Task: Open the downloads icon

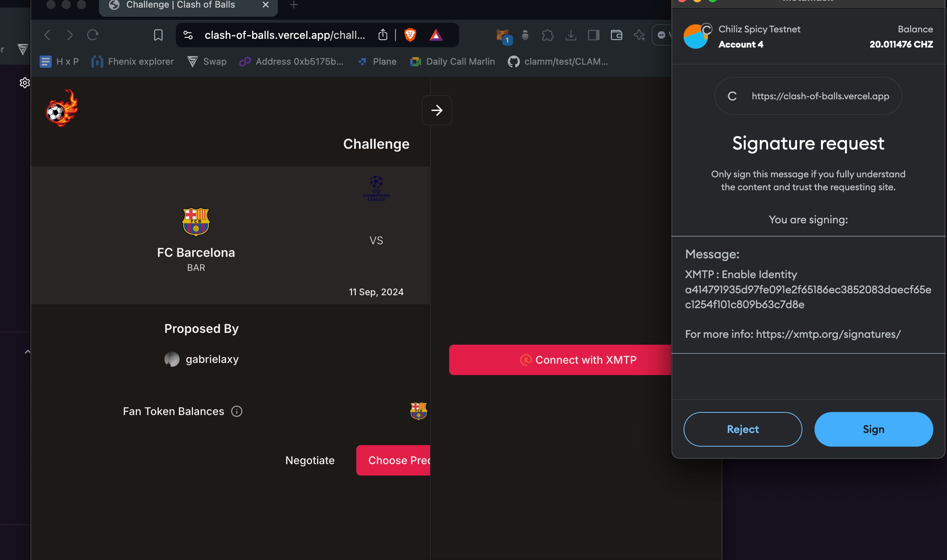Action: click(571, 35)
